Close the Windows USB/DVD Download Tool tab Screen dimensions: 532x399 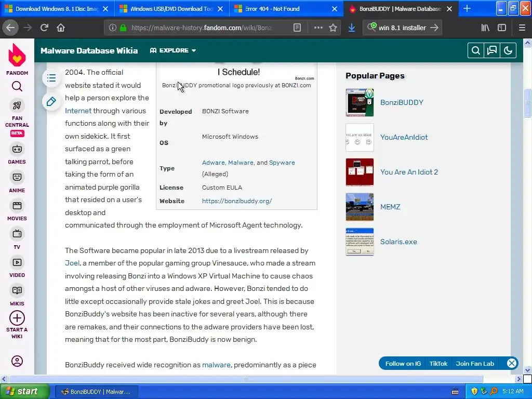coord(220,9)
